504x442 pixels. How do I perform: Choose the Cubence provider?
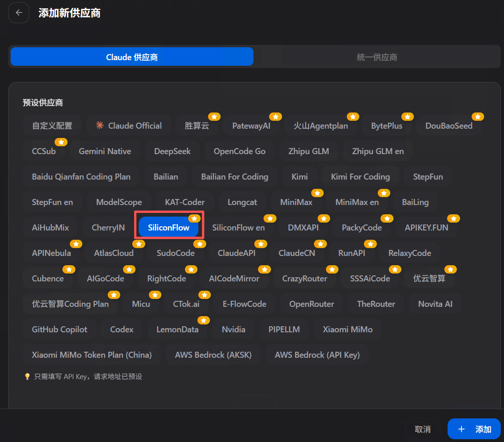point(48,278)
